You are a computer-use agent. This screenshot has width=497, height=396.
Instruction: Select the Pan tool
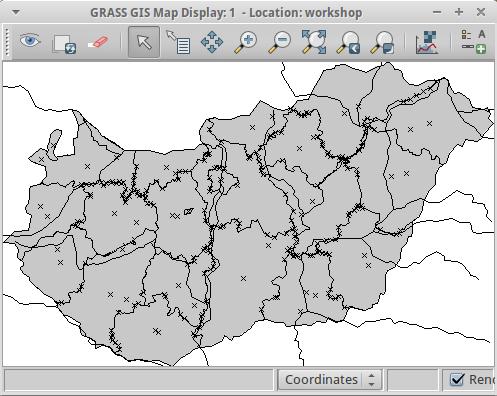(212, 42)
